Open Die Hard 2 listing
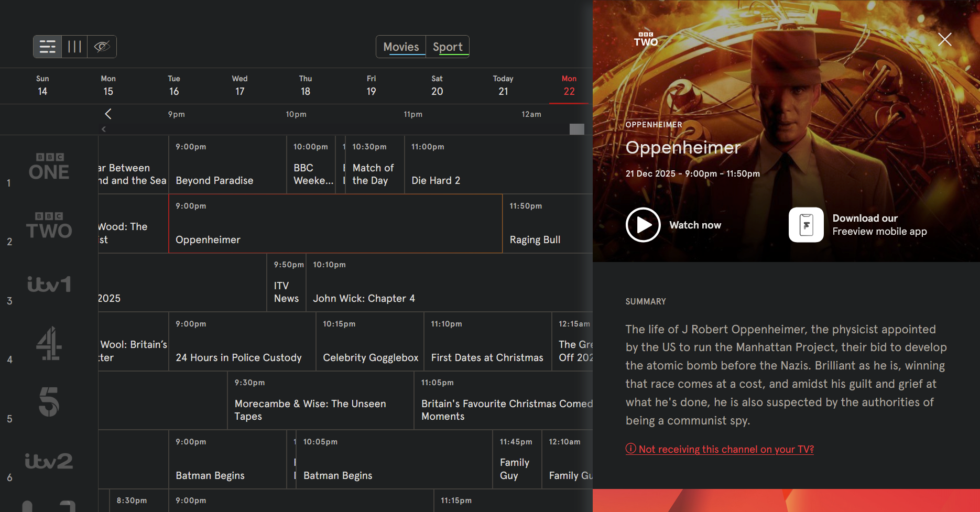980x512 pixels. pyautogui.click(x=498, y=165)
